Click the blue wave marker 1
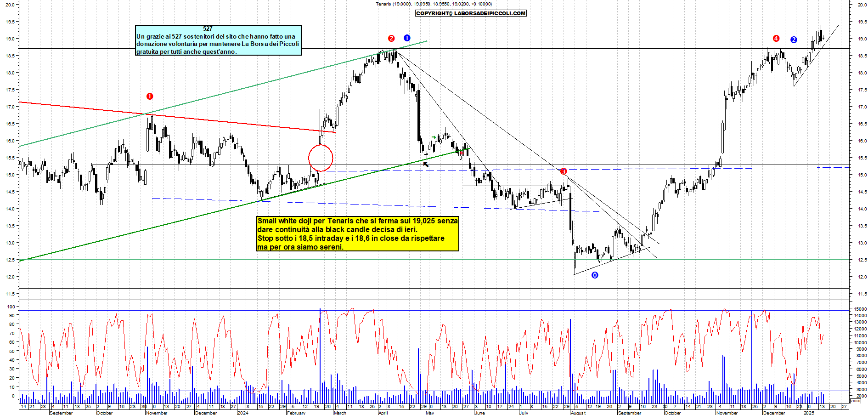The height and width of the screenshot is (415, 868). coord(407,38)
